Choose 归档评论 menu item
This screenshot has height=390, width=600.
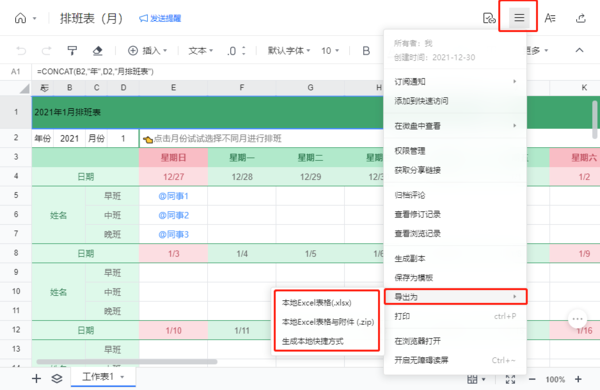(455, 195)
